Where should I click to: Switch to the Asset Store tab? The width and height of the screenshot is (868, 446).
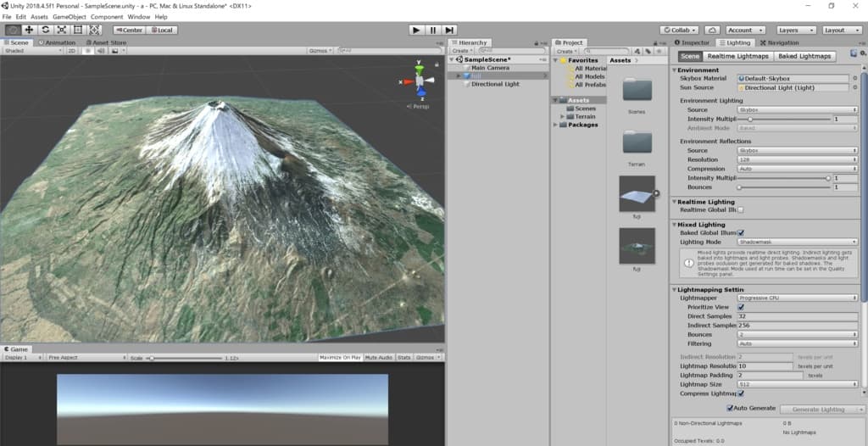[x=106, y=42]
